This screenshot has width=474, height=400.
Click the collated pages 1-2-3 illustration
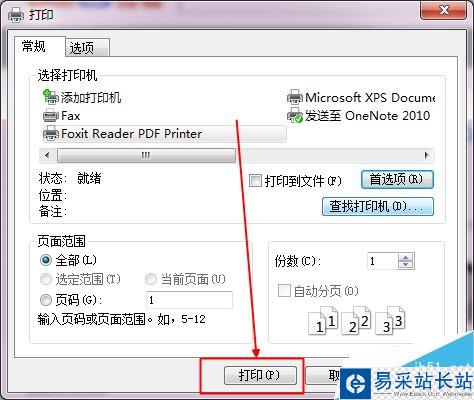[x=357, y=321]
